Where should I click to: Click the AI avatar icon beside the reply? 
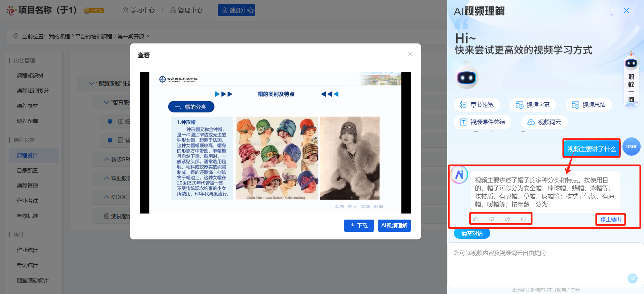pyautogui.click(x=459, y=175)
